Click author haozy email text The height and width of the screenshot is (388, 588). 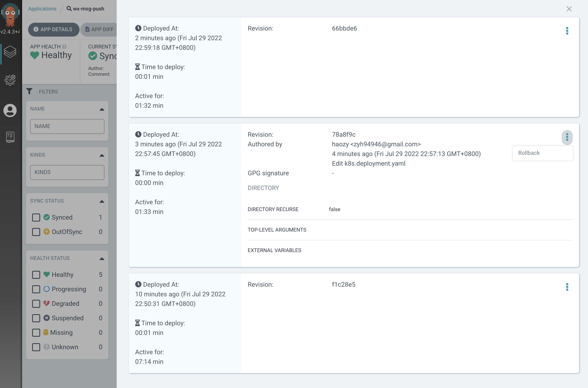(x=376, y=144)
